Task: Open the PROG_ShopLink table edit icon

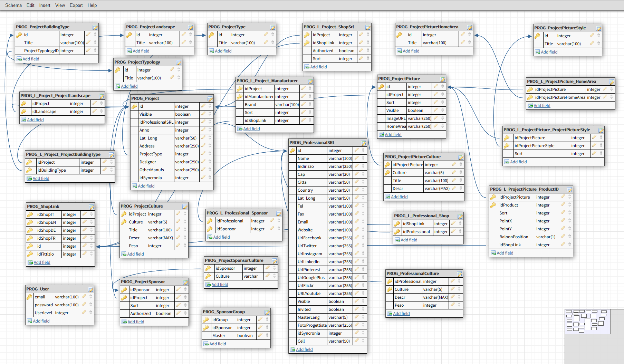Action: pyautogui.click(x=91, y=207)
